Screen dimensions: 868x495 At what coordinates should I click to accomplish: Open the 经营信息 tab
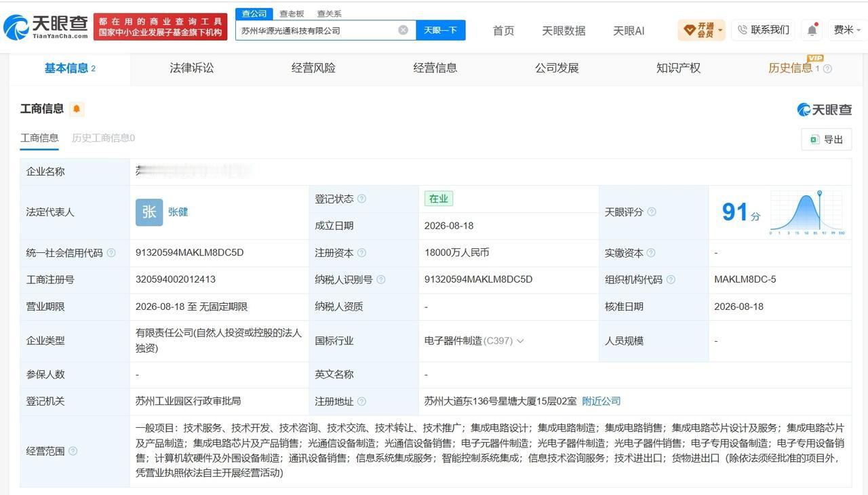[x=435, y=68]
